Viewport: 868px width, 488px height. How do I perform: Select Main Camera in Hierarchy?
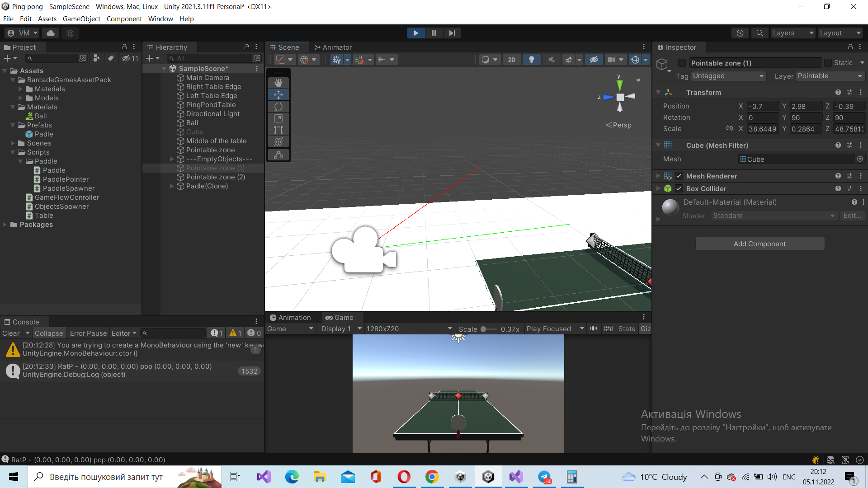click(208, 78)
